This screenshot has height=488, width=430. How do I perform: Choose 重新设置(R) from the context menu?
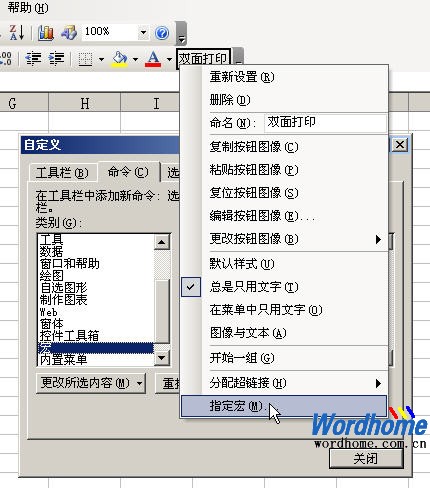click(285, 77)
